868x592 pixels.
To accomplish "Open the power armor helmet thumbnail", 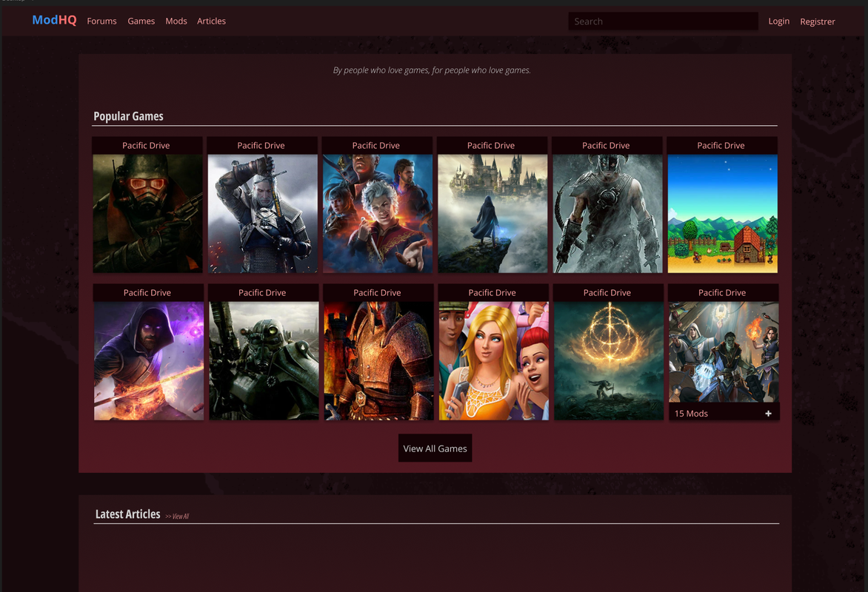I will (264, 360).
